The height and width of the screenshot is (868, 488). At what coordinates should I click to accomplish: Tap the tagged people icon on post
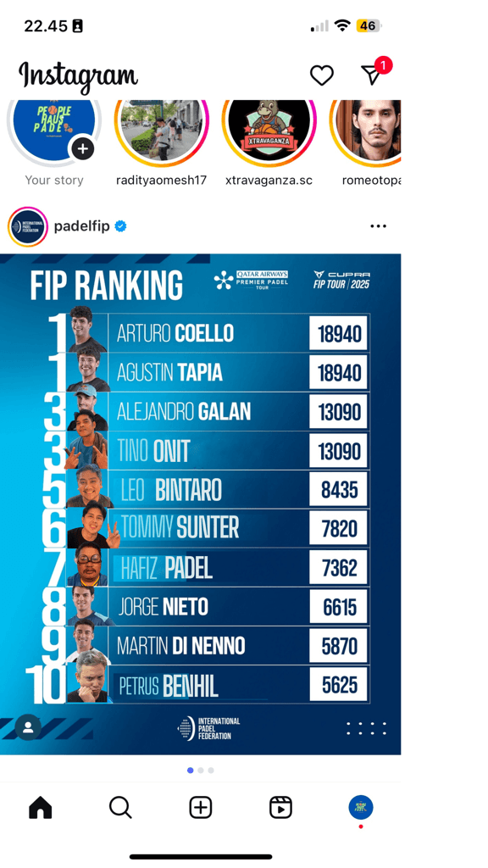tap(28, 727)
